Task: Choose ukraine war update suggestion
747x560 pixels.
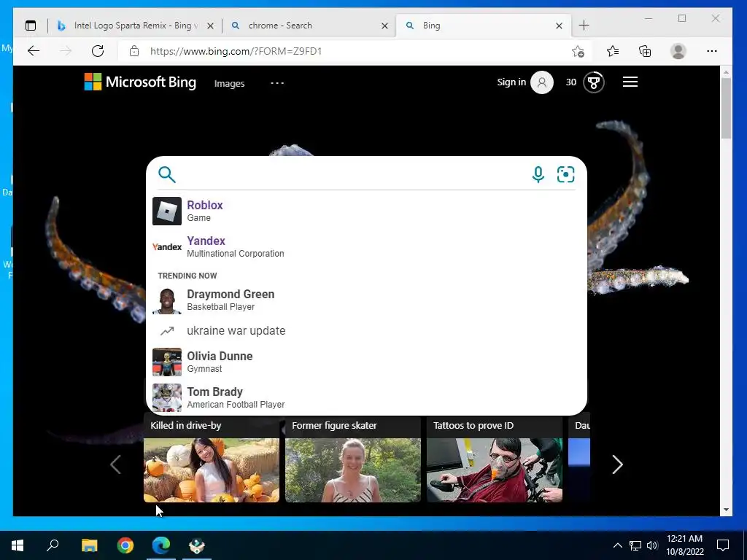Action: click(x=366, y=330)
